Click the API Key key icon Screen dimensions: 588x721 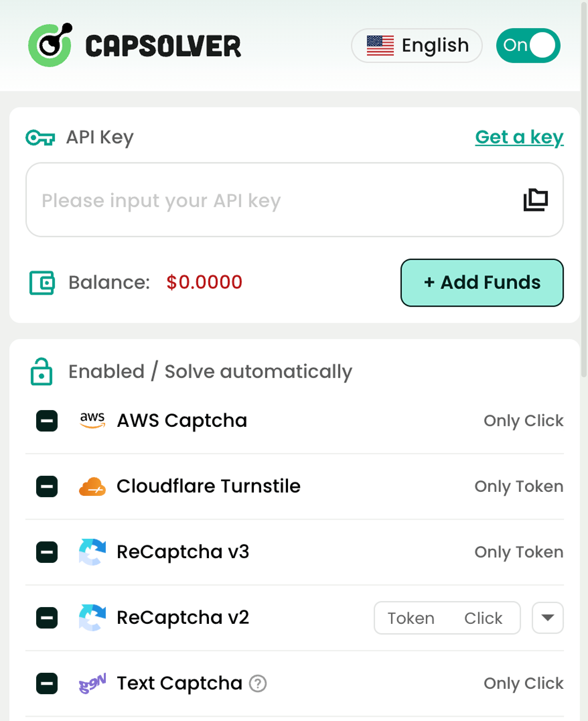40,138
